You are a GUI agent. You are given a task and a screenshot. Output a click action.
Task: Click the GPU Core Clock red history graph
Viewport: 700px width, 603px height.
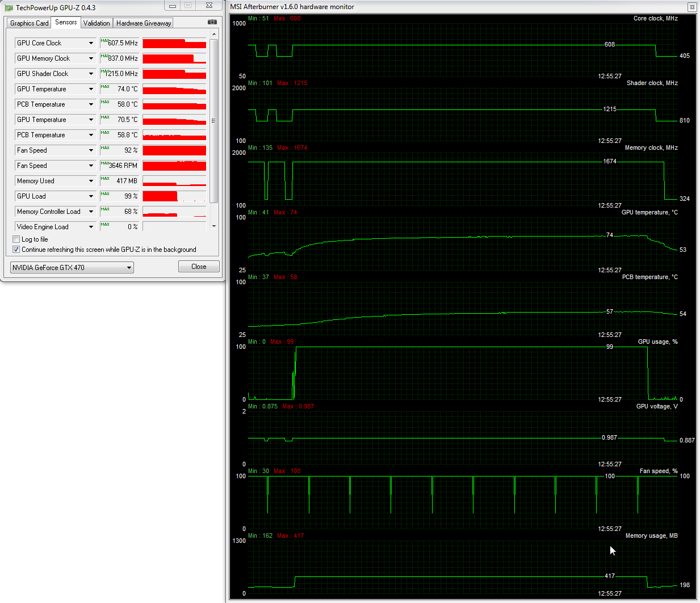pyautogui.click(x=174, y=43)
